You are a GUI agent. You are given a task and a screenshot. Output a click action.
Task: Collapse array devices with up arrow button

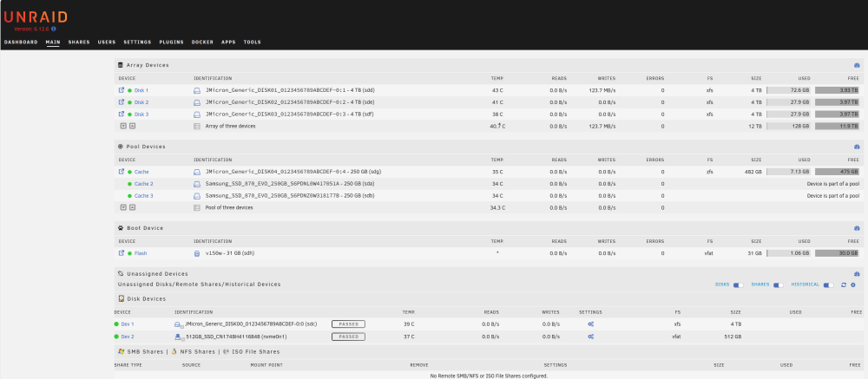pyautogui.click(x=132, y=126)
